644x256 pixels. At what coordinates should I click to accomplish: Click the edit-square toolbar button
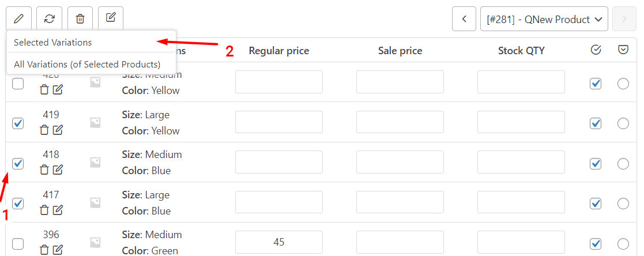(x=111, y=18)
